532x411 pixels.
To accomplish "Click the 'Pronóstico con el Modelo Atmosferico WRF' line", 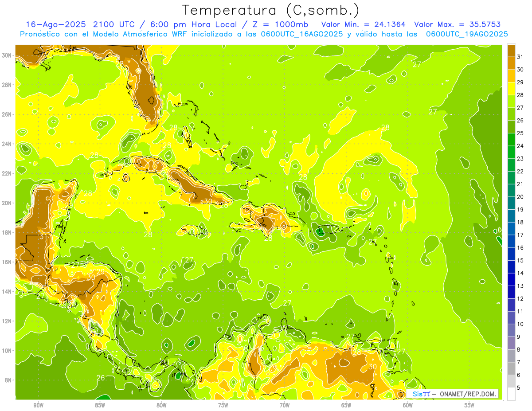I will (264, 34).
